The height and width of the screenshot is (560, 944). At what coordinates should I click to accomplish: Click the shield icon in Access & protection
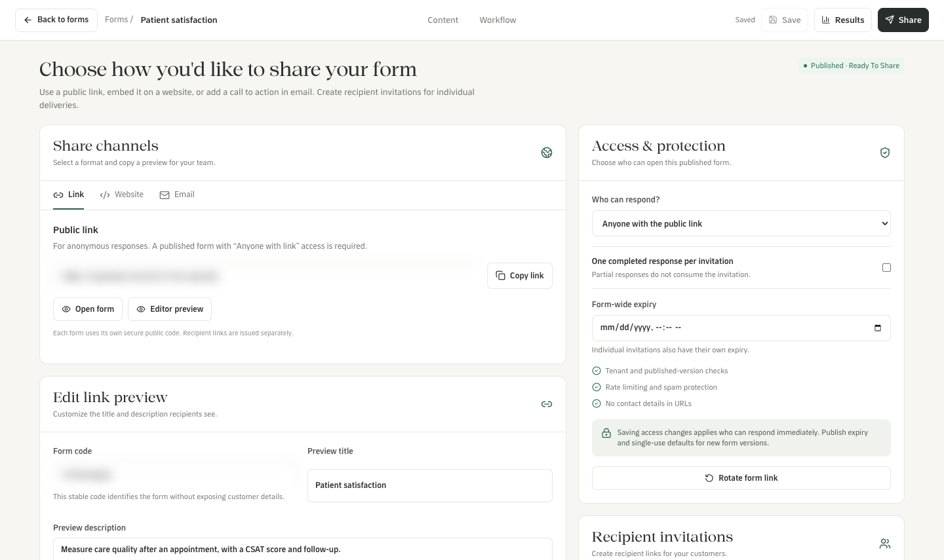click(885, 153)
